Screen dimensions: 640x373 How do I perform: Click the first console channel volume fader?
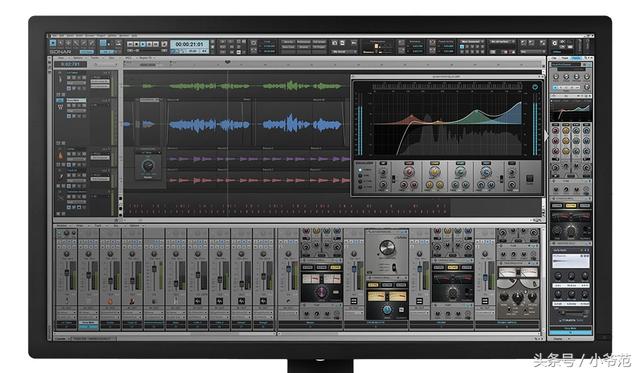tap(67, 273)
